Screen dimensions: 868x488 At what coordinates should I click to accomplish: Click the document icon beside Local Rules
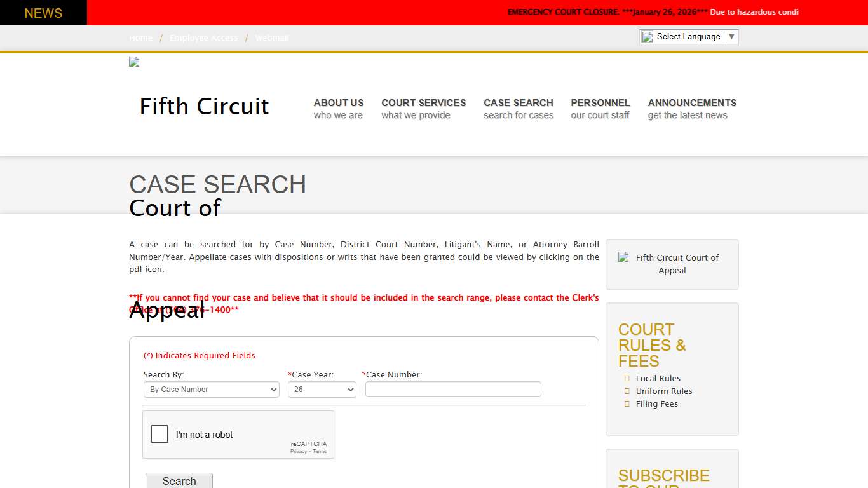click(x=627, y=378)
